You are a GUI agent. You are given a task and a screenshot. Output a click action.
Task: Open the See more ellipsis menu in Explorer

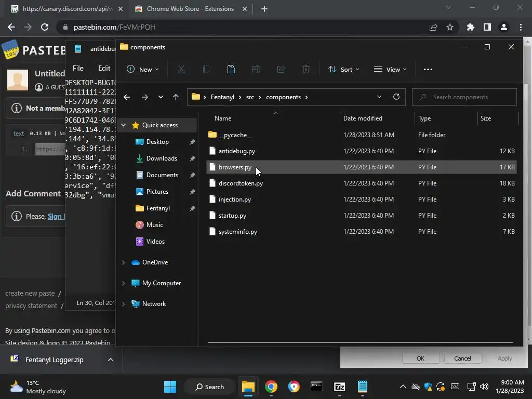(428, 69)
